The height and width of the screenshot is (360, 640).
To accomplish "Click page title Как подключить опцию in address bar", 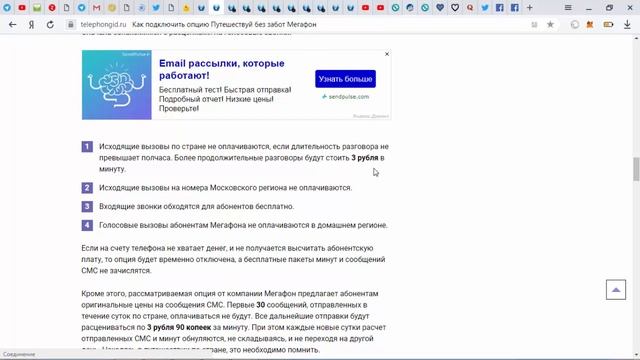I will click(x=224, y=24).
